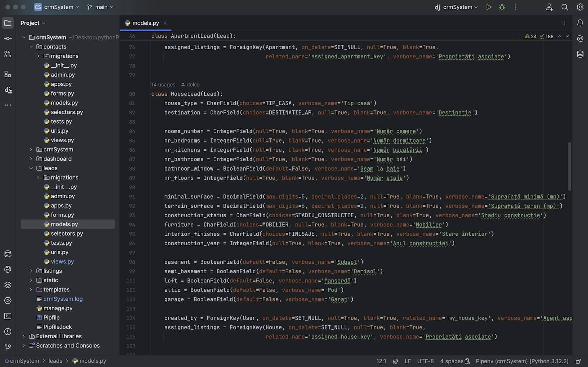Click the Pipenv Python interpreter status widget
Viewport: 588px width, 367px height.
[x=522, y=361]
